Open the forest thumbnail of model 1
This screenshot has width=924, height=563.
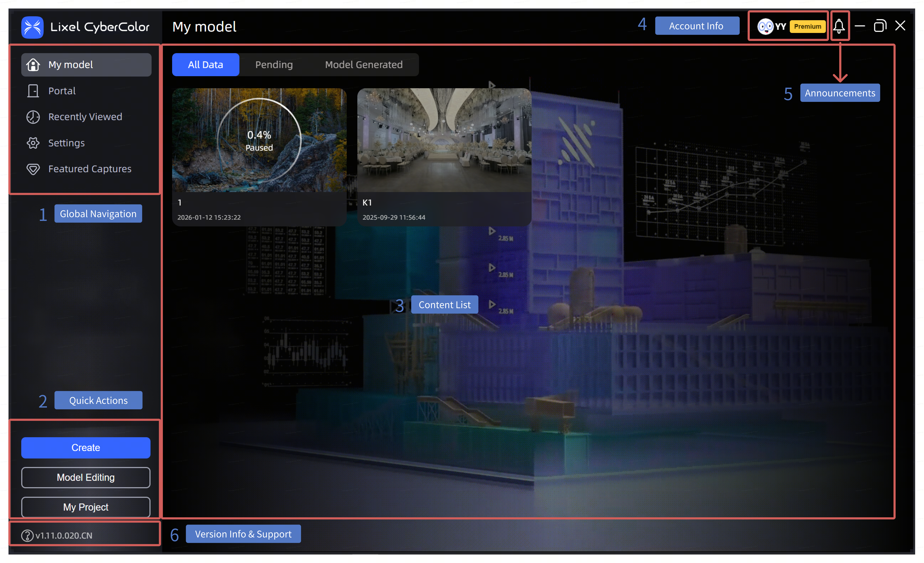259,140
